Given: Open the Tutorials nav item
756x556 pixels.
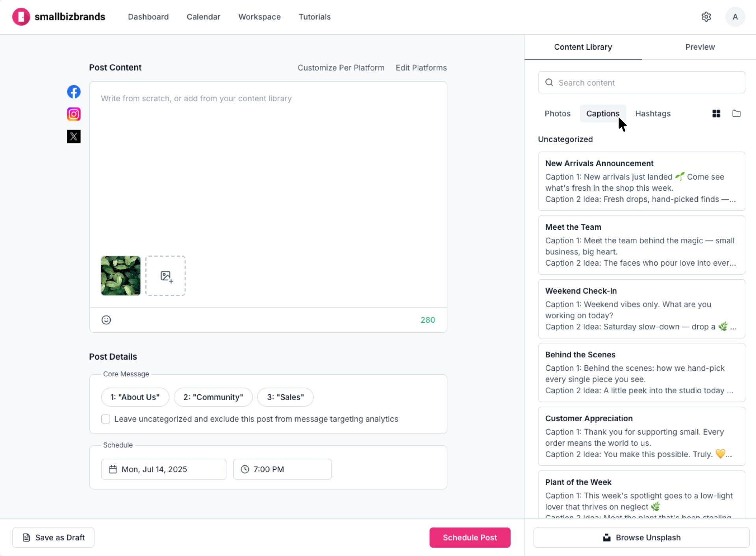Looking at the screenshot, I should [315, 17].
